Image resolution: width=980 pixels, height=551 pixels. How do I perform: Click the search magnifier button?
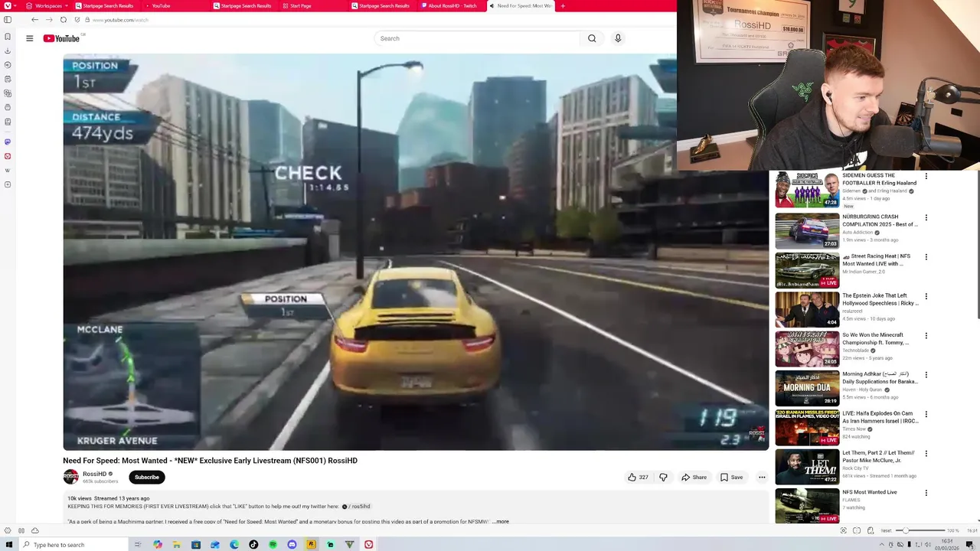click(592, 38)
